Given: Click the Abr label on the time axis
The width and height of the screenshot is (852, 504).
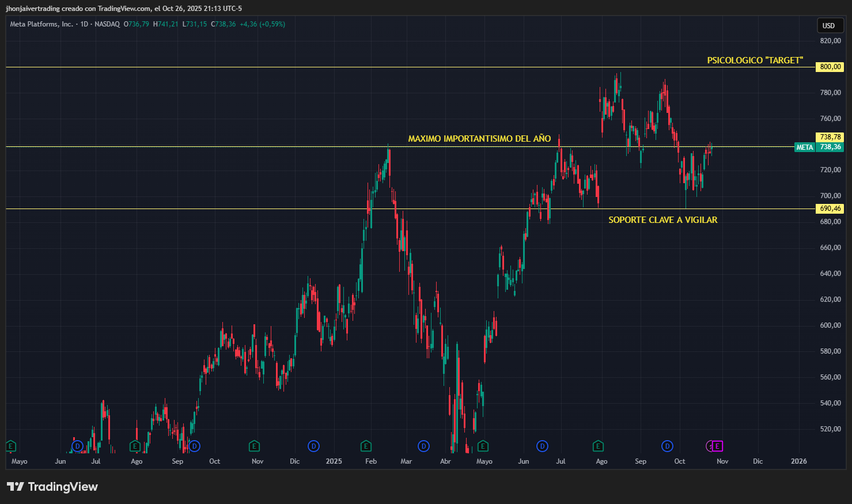Looking at the screenshot, I should pos(445,461).
